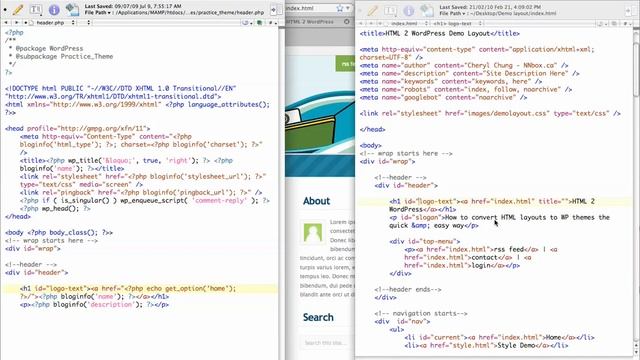Click the Search this site input field

point(328,342)
